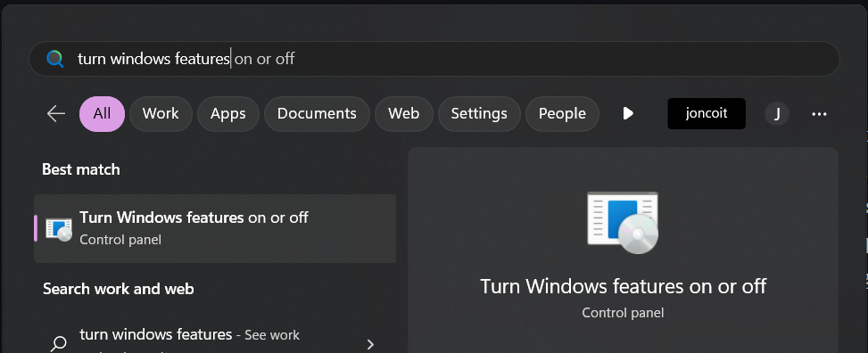Click the magnifier icon beside web suggestion
Image resolution: width=868 pixels, height=353 pixels.
pyautogui.click(x=58, y=344)
